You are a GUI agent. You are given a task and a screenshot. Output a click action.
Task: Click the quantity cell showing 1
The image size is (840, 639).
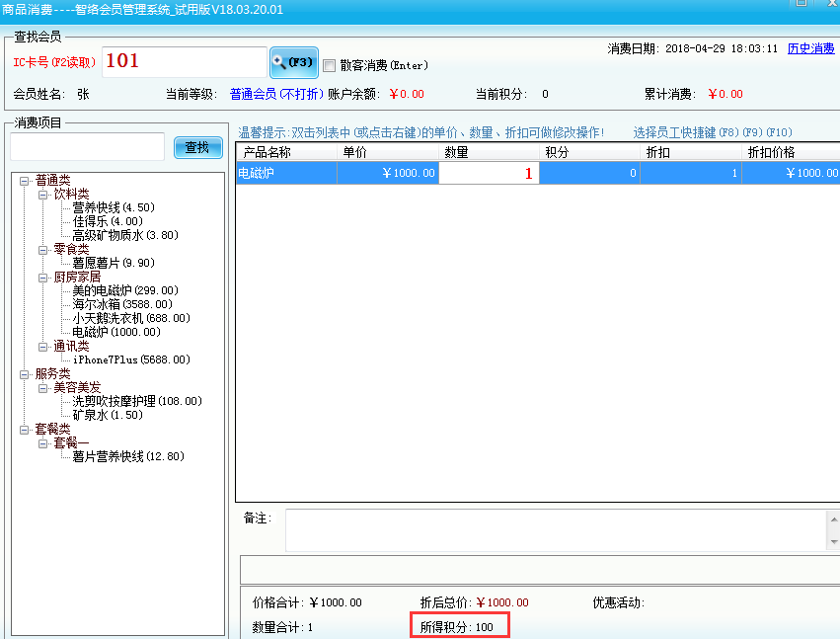[490, 173]
